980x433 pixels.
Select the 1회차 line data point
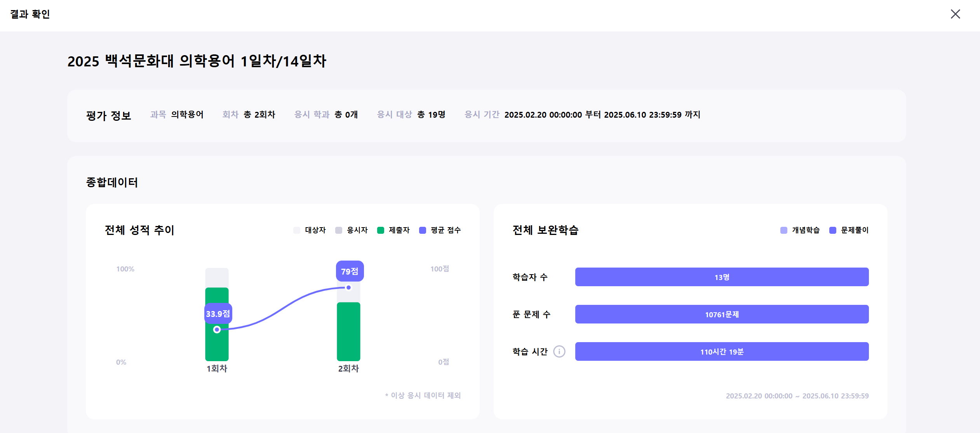[217, 330]
